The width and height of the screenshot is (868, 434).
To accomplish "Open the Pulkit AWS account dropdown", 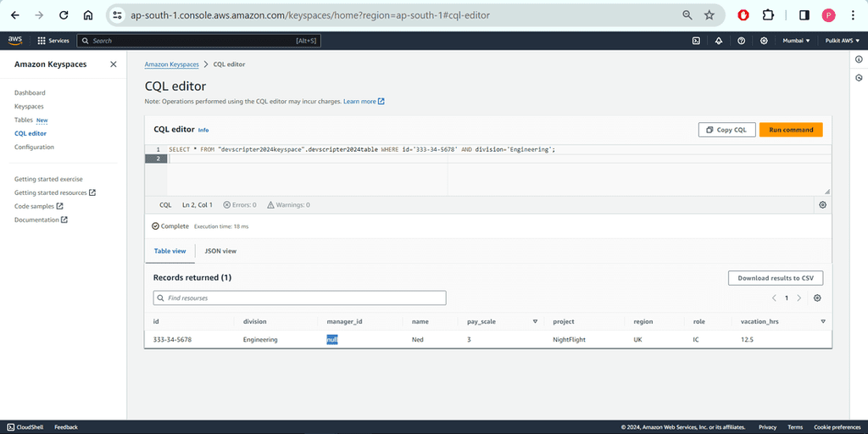I will click(x=843, y=41).
